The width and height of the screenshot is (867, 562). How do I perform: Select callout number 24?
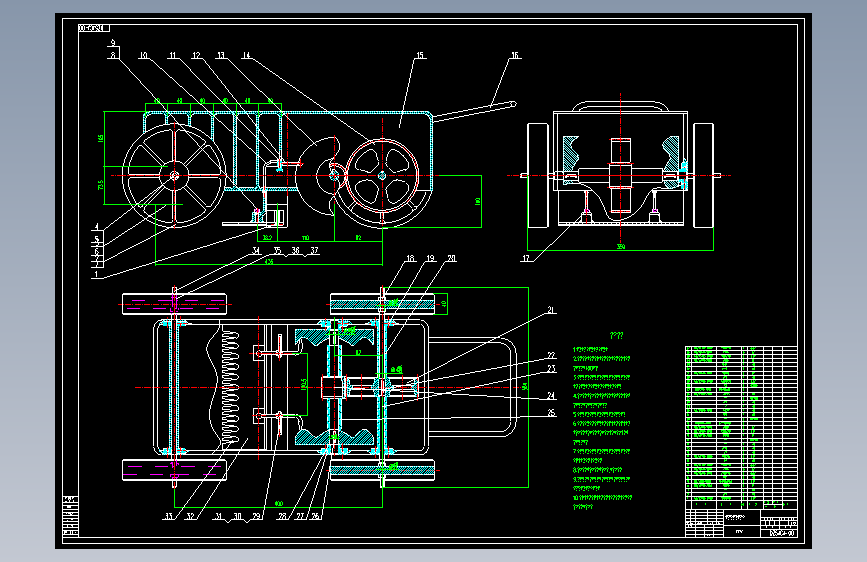click(x=551, y=396)
